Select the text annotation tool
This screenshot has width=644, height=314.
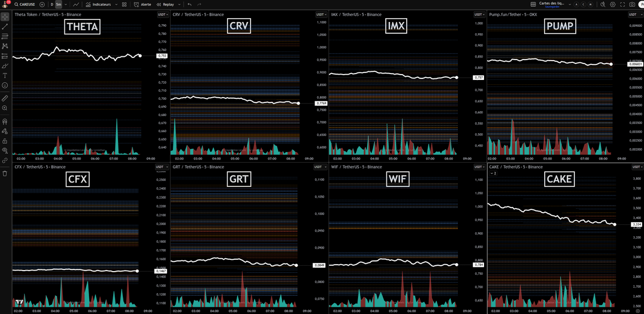tap(5, 75)
